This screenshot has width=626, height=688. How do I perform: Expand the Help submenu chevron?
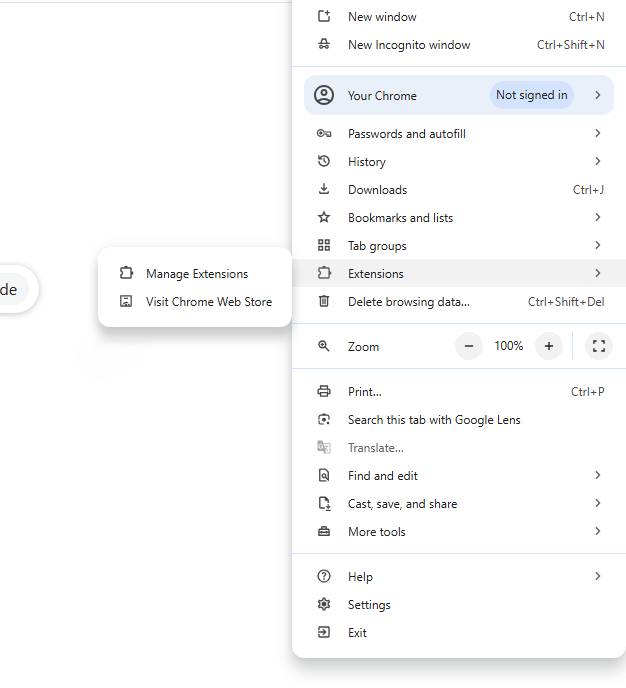point(597,577)
